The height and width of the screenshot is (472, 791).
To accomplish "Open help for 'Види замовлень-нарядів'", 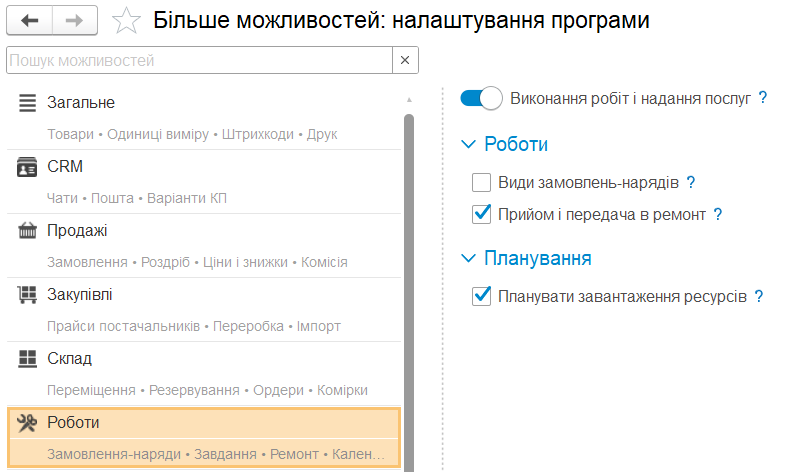I will point(691,182).
